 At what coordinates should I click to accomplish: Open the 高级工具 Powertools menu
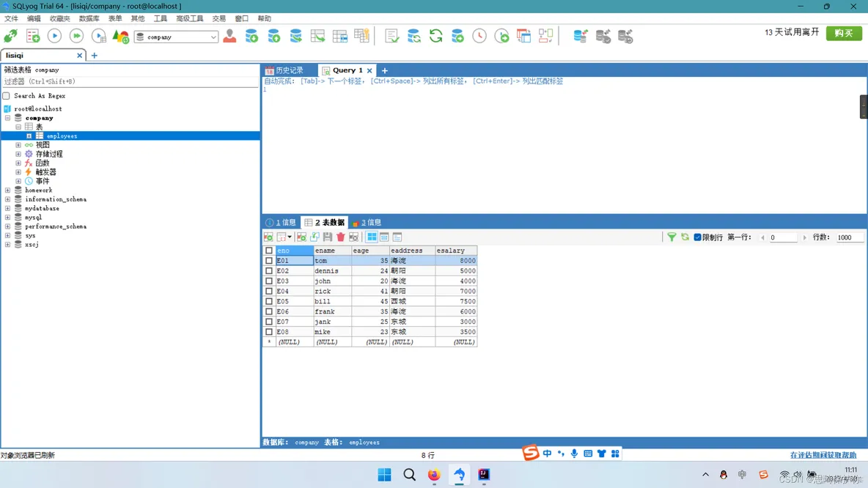[189, 19]
